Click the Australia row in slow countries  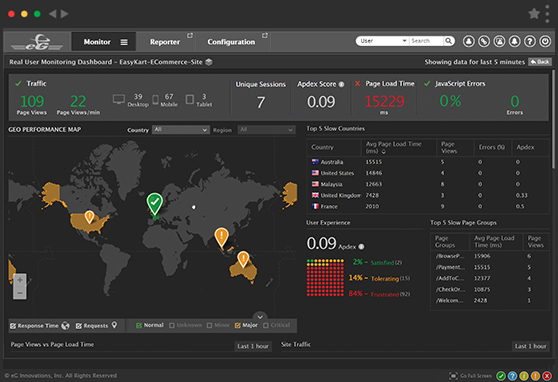pyautogui.click(x=428, y=162)
